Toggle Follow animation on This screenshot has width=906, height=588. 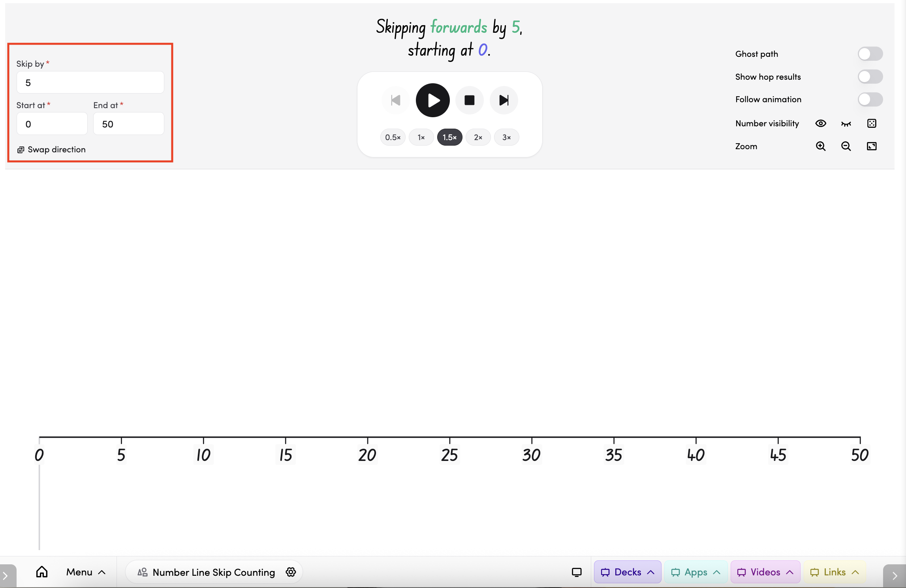coord(870,99)
